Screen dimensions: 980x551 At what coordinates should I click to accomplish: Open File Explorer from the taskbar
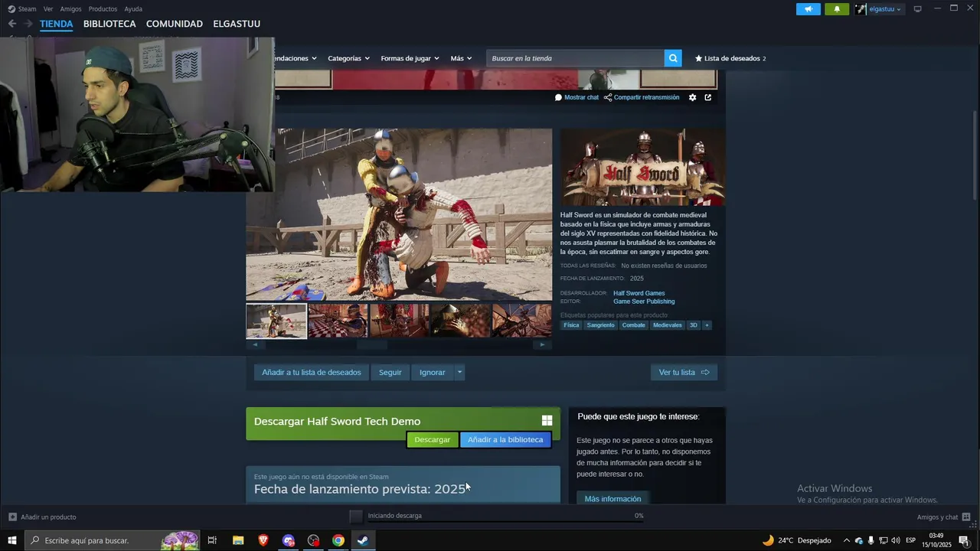(x=238, y=540)
